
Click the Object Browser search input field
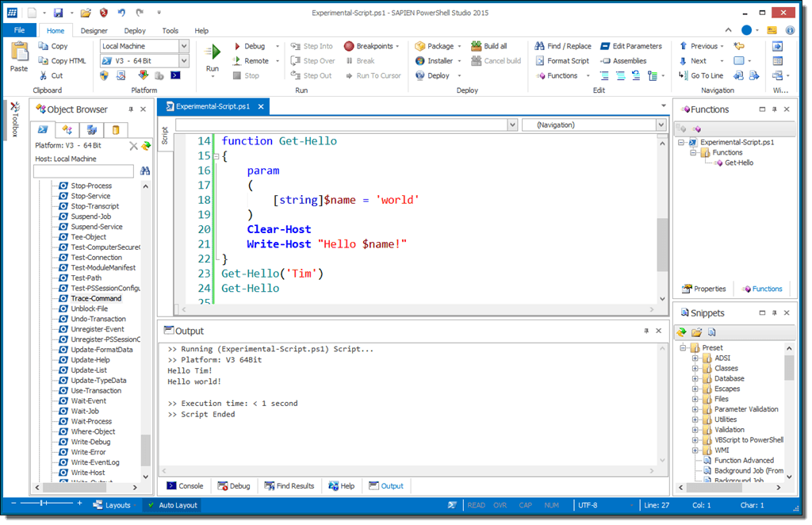tap(83, 171)
